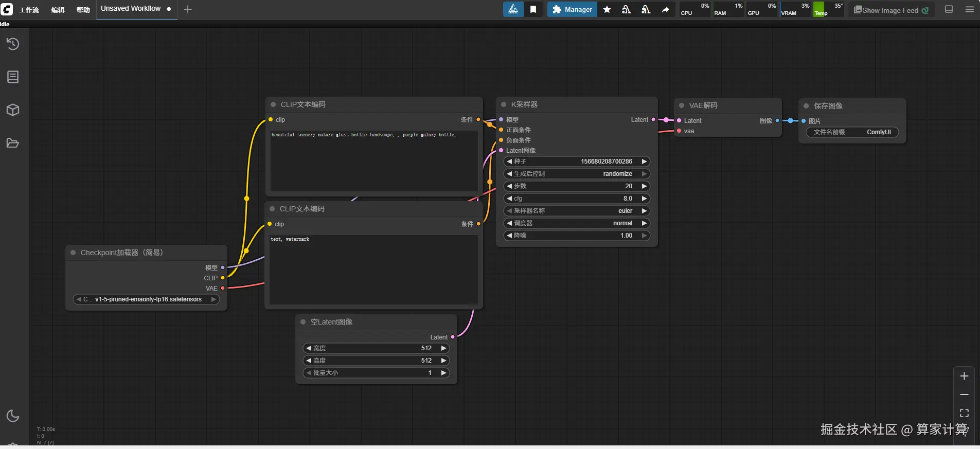Open the v1-5-pruned-emaonly checkpoint selector
The height and width of the screenshot is (449, 980).
147,299
